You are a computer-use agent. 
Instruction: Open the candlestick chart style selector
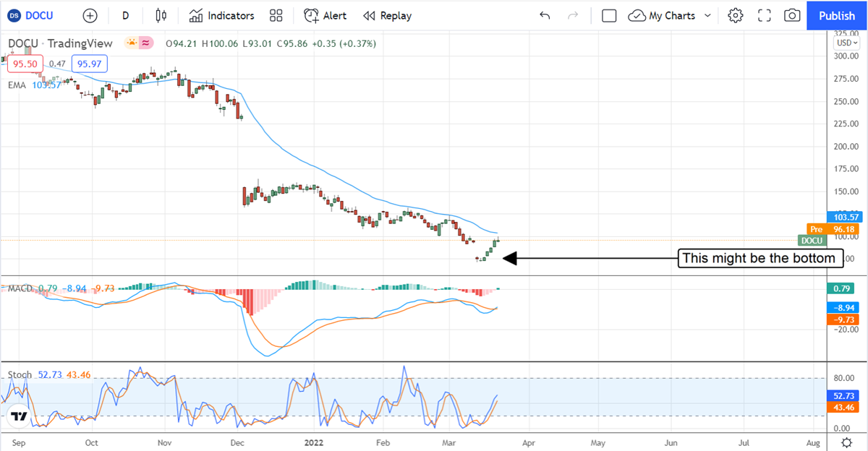coord(161,15)
